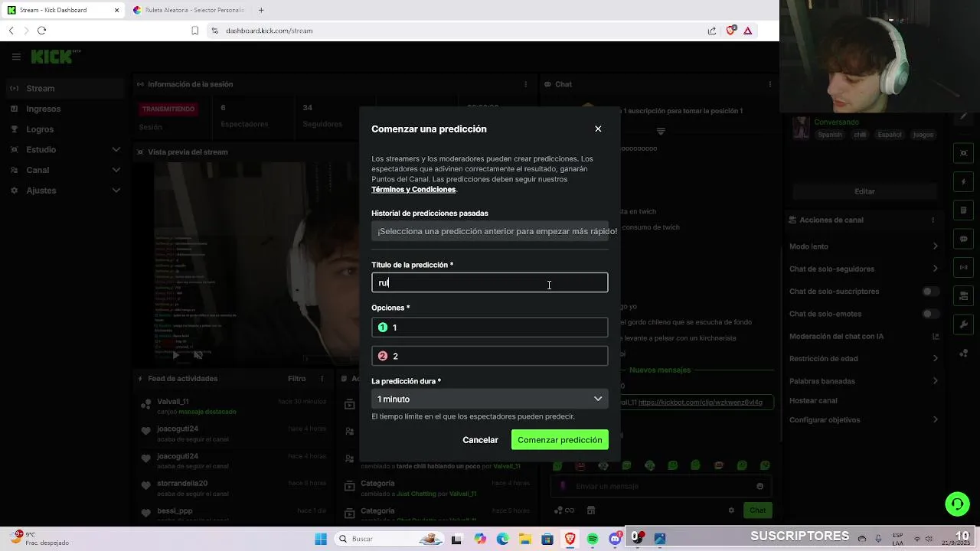Click the shop icon below chat
980x551 pixels.
pos(591,510)
